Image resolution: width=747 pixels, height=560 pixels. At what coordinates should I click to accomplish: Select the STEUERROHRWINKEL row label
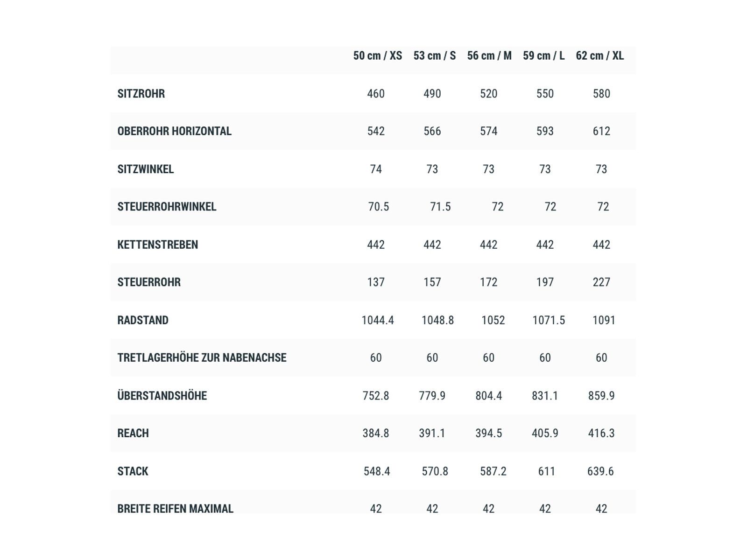click(x=167, y=207)
